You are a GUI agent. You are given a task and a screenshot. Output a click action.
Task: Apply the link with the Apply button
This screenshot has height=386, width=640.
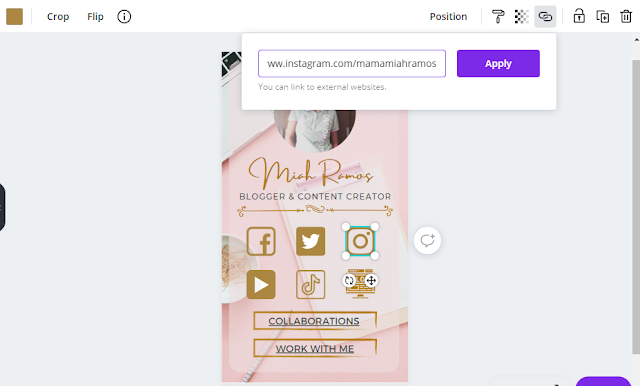pyautogui.click(x=498, y=64)
